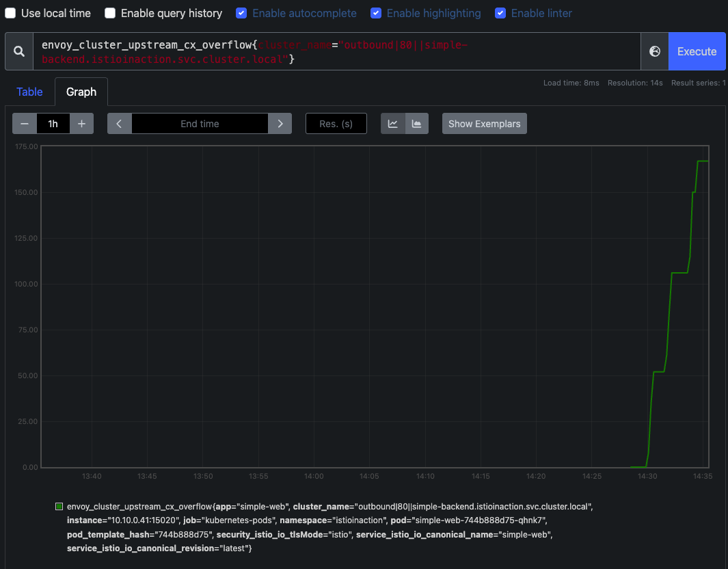The image size is (728, 569).
Task: Enable query history checkbox
Action: [110, 13]
